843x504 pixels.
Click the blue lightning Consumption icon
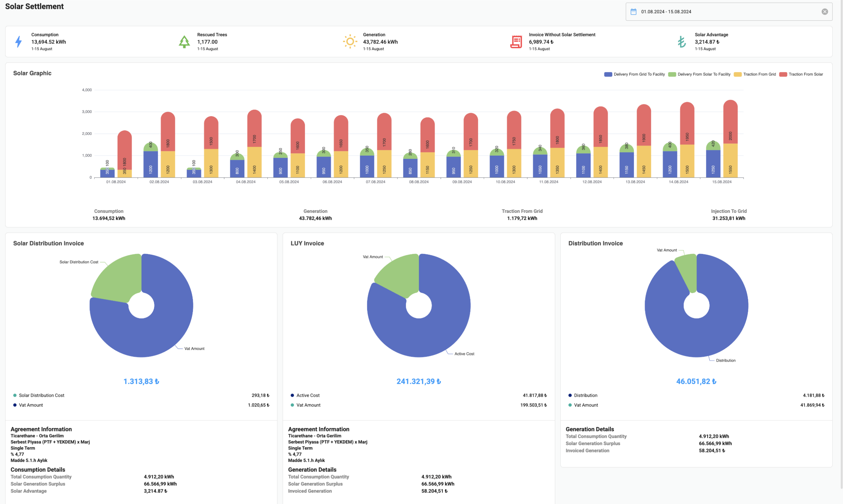[x=19, y=41]
